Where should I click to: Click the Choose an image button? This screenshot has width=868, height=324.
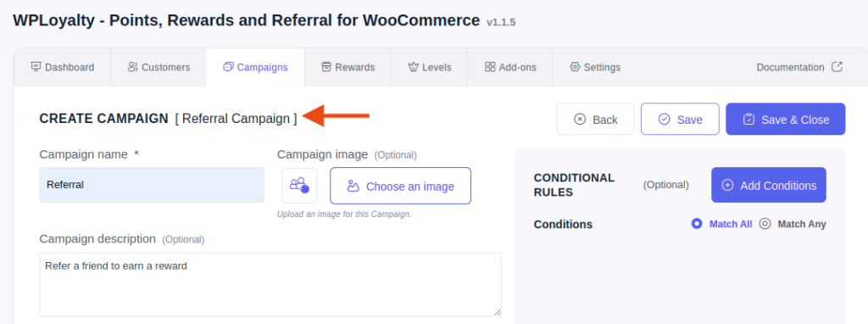(x=400, y=186)
